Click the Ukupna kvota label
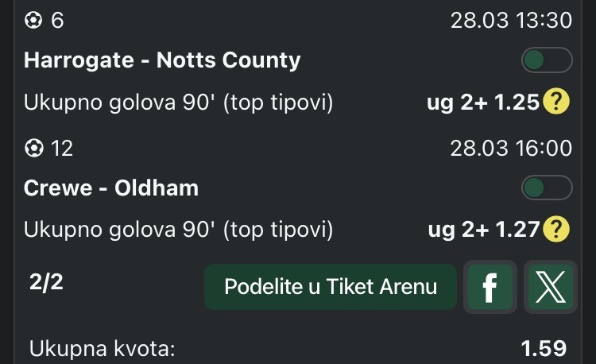Viewport: 596px width, 364px height. point(101,348)
